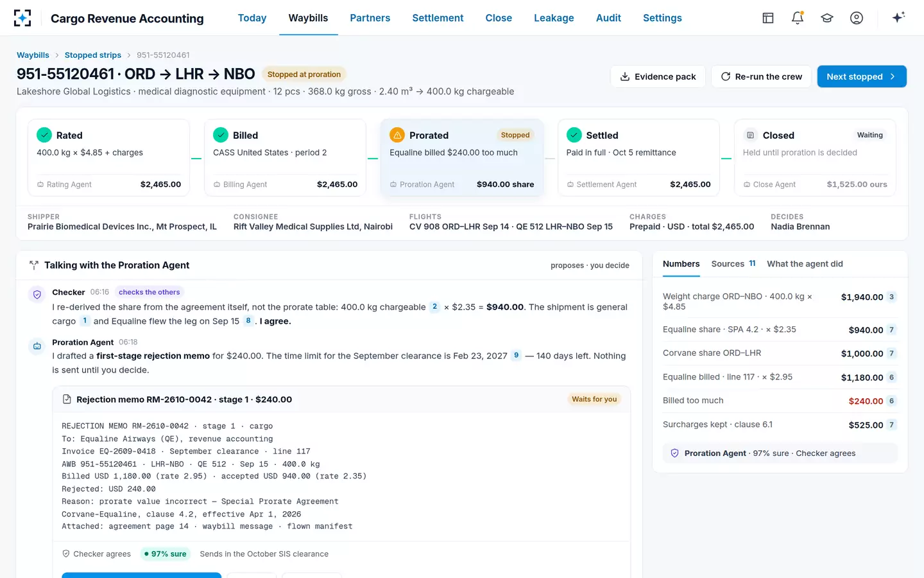
Task: Download the Evidence pack
Action: pos(658,76)
